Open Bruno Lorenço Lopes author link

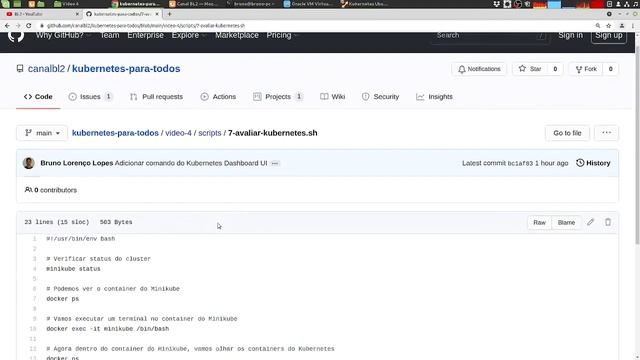coord(77,163)
